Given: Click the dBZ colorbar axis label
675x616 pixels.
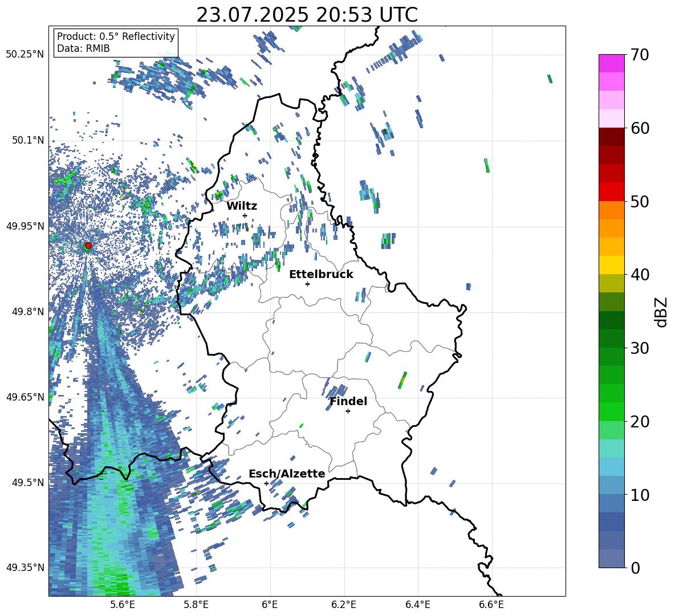Looking at the screenshot, I should click(662, 312).
